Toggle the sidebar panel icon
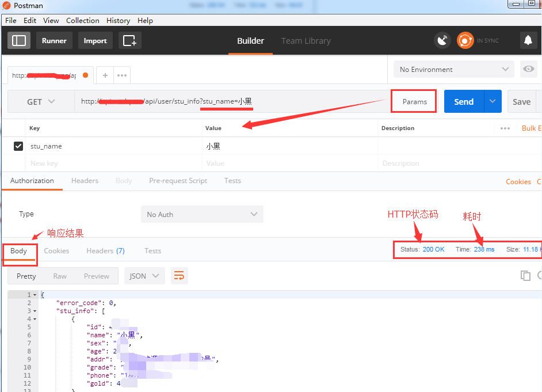Image resolution: width=542 pixels, height=392 pixels. click(19, 40)
